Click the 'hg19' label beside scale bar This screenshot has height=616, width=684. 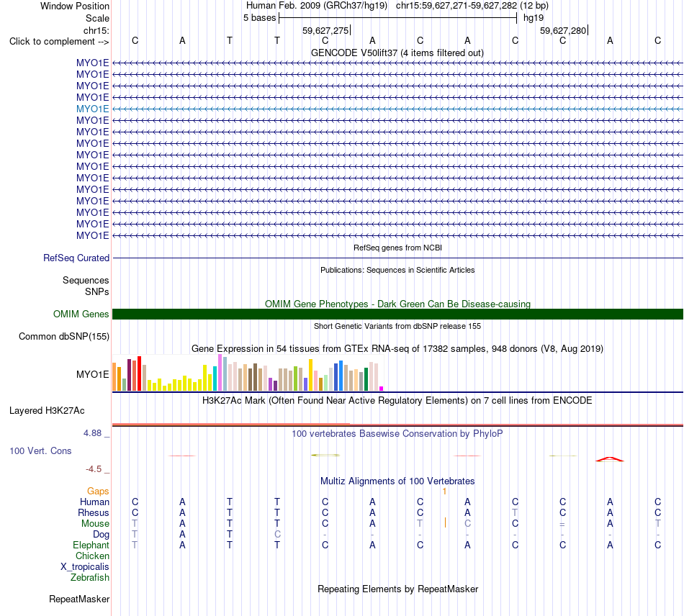(x=534, y=18)
